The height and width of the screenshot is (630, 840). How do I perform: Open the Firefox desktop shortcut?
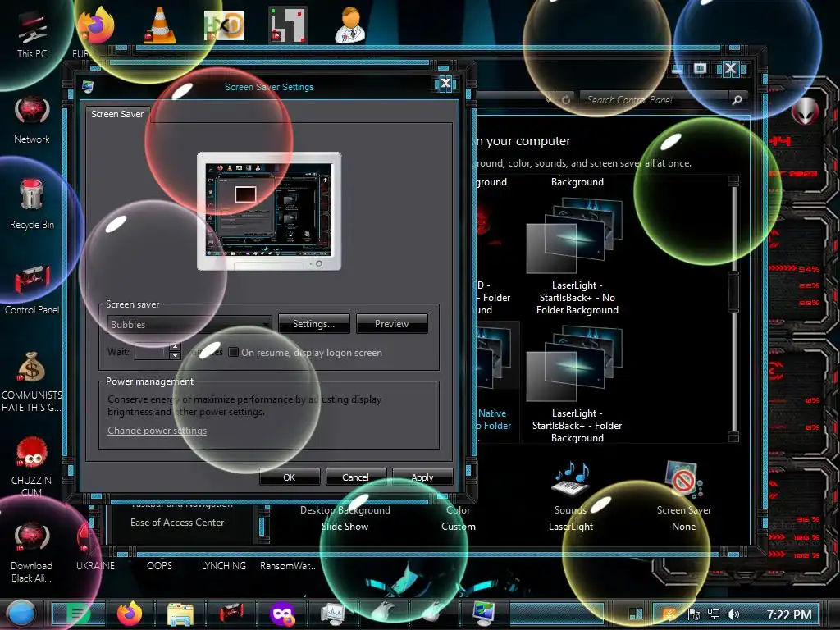[97, 25]
